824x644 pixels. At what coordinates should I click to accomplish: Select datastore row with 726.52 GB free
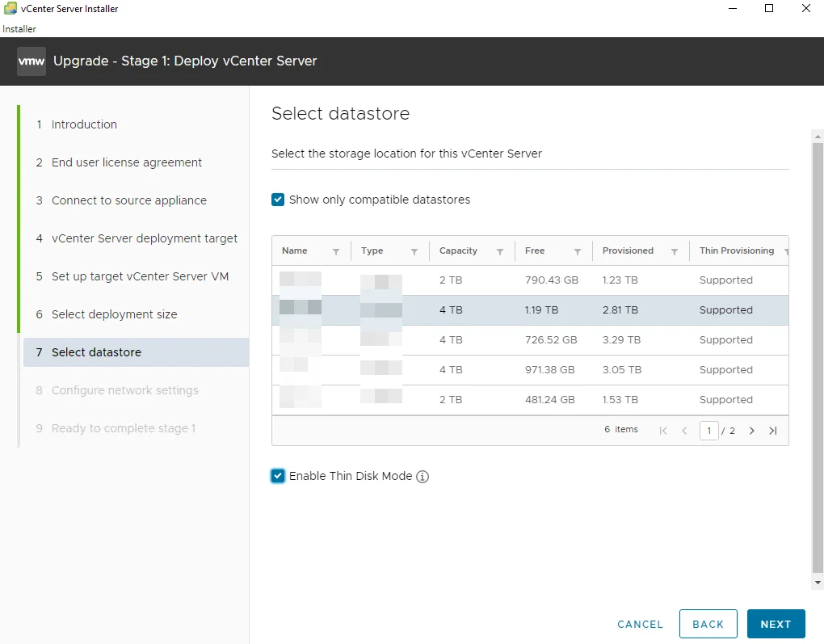(530, 340)
